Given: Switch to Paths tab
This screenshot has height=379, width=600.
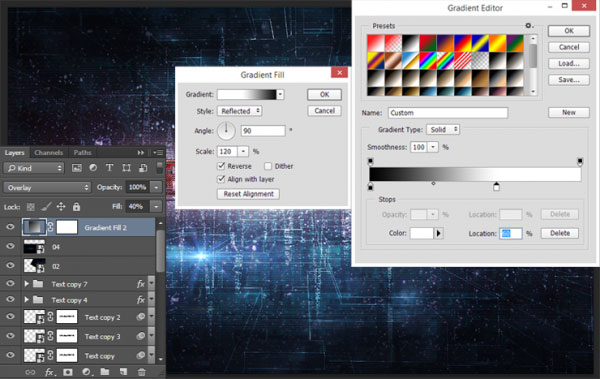Looking at the screenshot, I should point(82,153).
